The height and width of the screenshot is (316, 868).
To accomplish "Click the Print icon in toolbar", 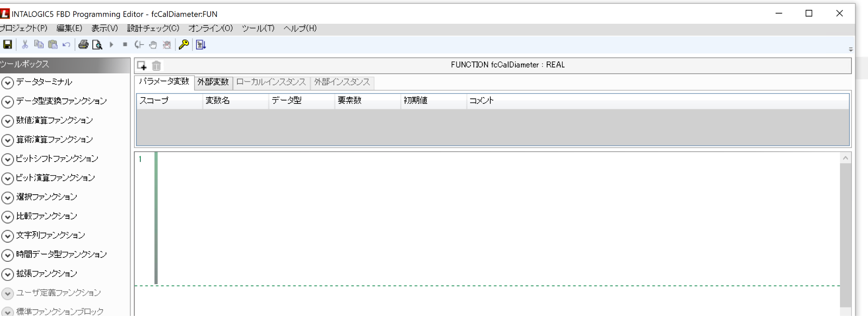I will tap(83, 45).
